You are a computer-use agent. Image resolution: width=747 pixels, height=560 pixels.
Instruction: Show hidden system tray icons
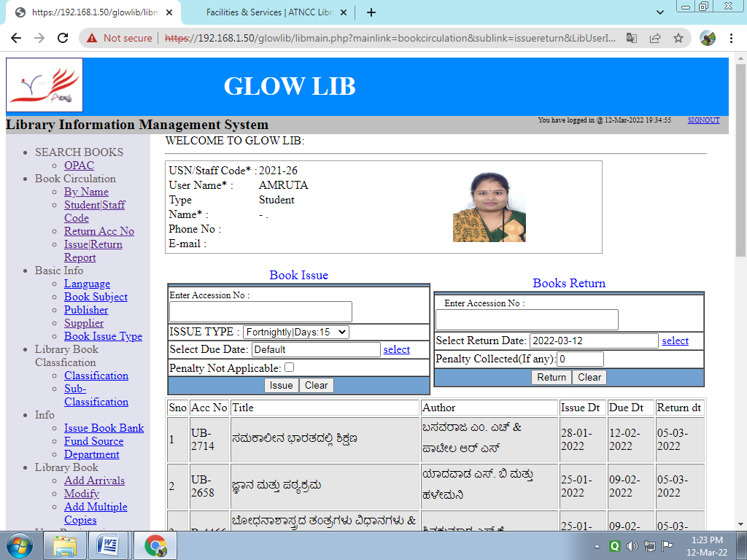(597, 545)
